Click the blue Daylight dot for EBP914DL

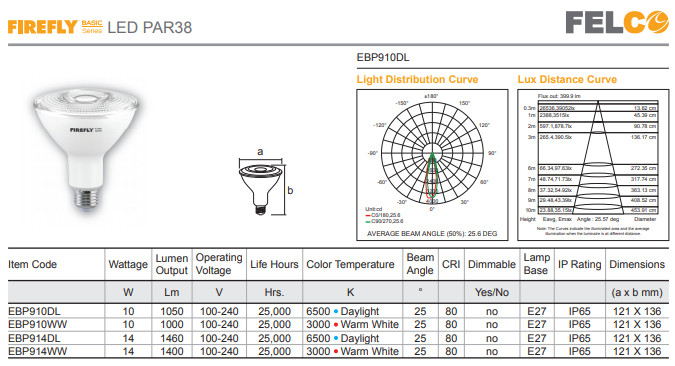click(x=336, y=338)
